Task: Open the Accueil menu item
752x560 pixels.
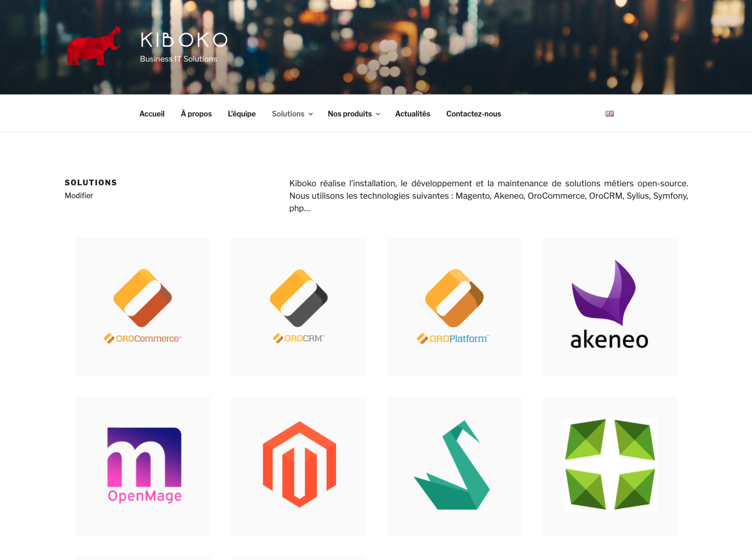Action: [x=152, y=114]
